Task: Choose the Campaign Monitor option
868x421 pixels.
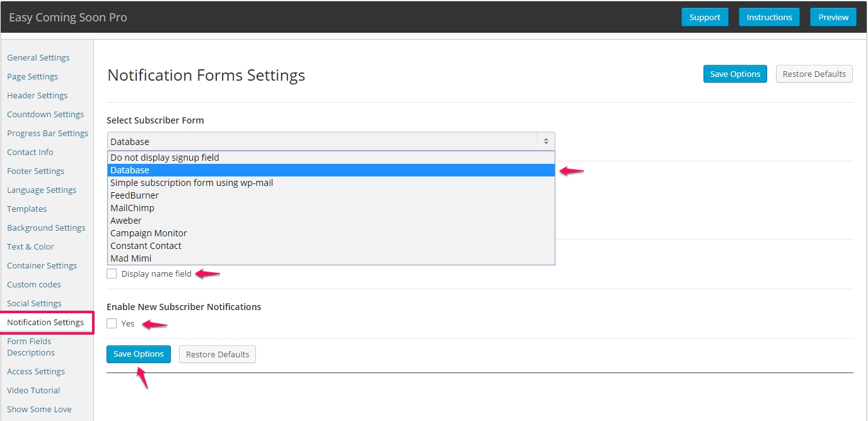Action: [331, 233]
